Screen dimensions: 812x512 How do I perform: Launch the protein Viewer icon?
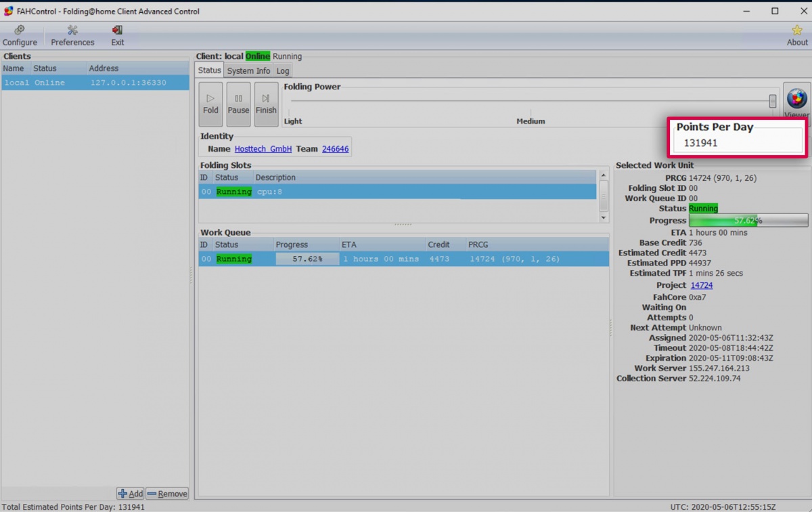[796, 99]
